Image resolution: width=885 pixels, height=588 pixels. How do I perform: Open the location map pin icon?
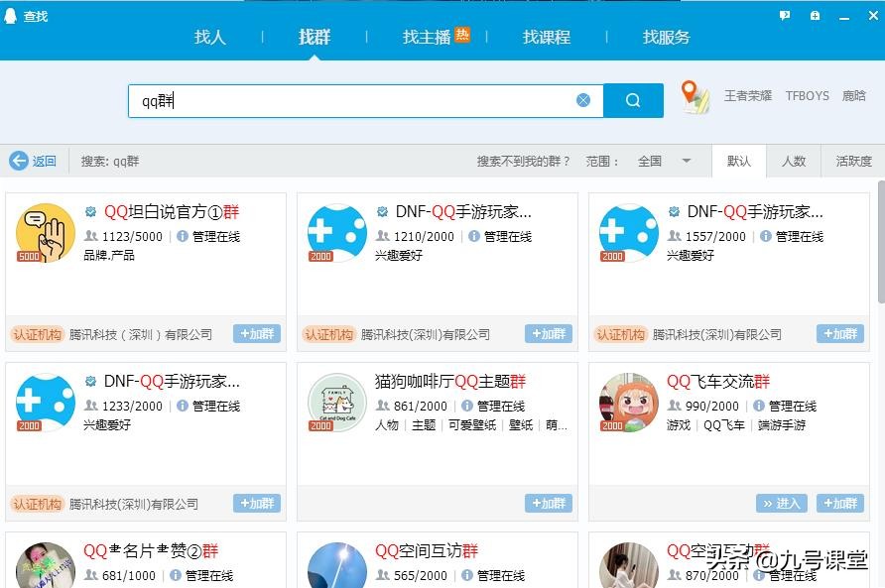pyautogui.click(x=695, y=96)
